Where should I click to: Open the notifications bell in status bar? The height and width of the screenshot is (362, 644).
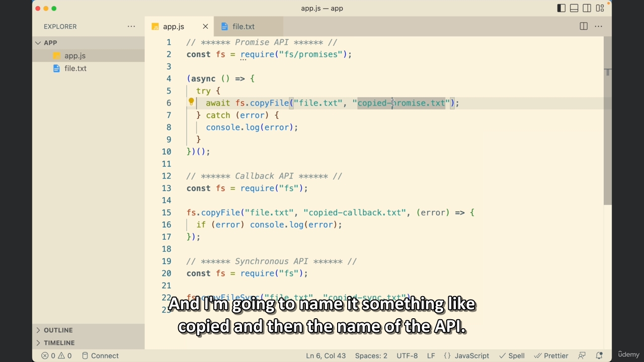coord(599,355)
